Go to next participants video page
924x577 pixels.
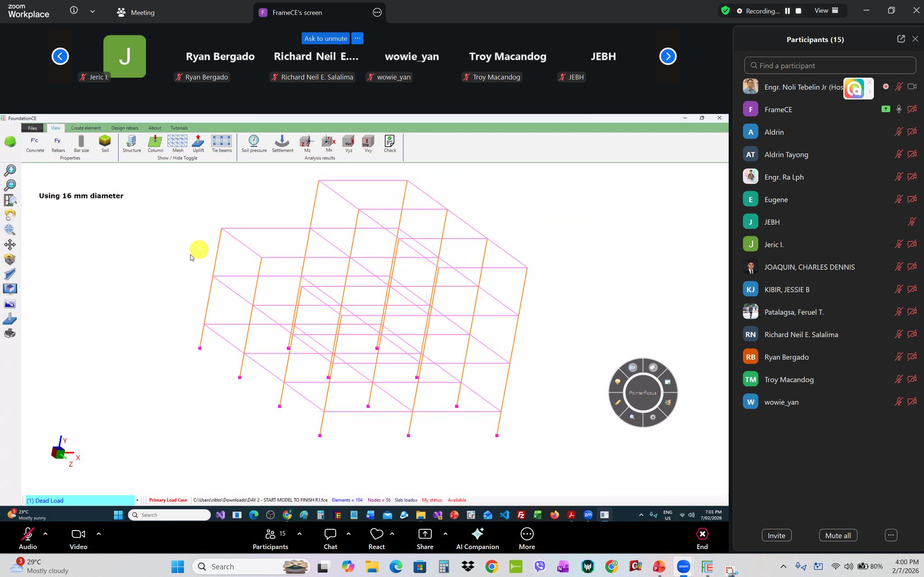pyautogui.click(x=668, y=56)
